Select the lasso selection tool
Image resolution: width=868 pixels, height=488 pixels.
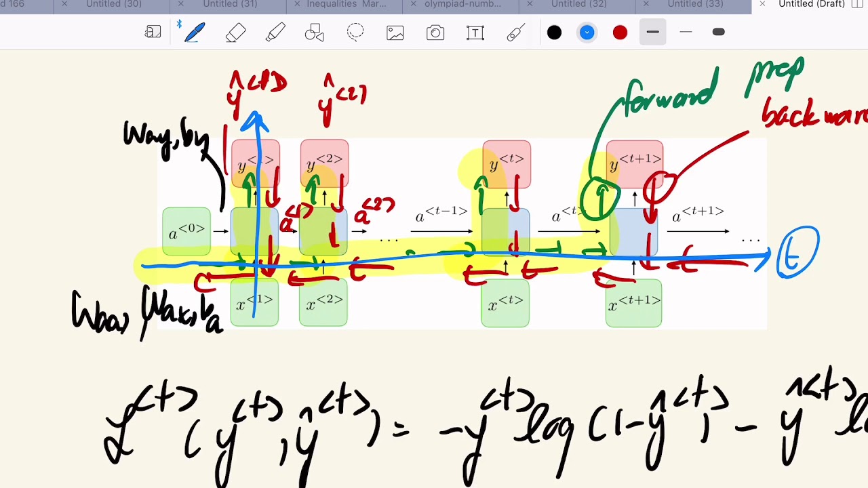[x=355, y=32]
